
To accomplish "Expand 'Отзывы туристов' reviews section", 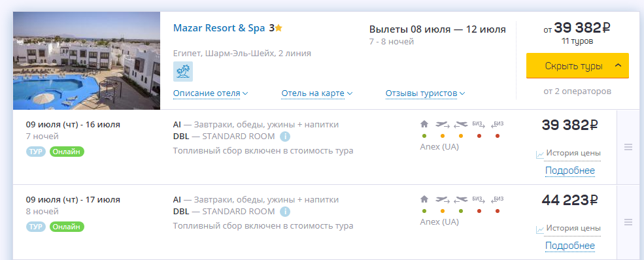I will coord(425,93).
